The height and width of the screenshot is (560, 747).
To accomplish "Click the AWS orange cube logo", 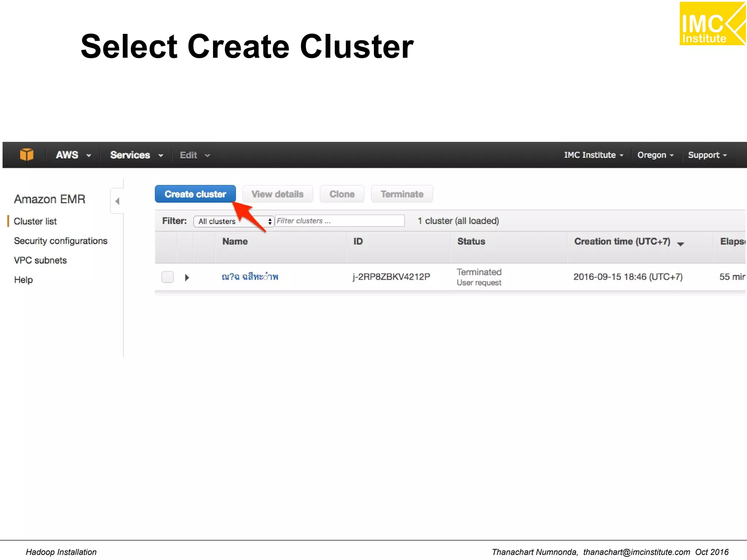I will [27, 155].
